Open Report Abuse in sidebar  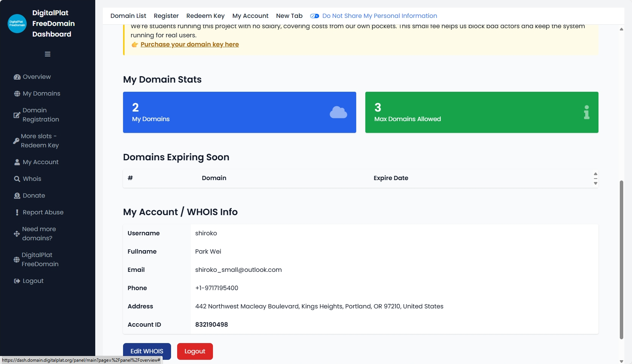[43, 212]
